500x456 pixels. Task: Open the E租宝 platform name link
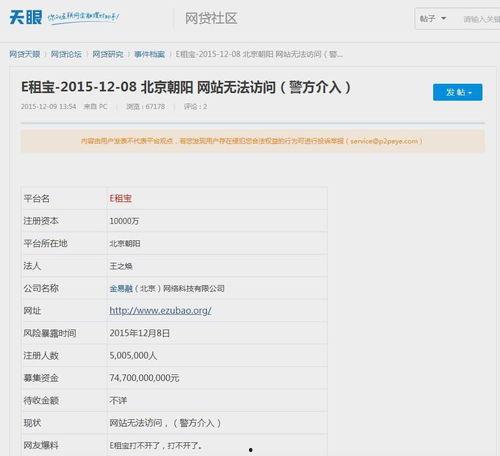point(121,199)
